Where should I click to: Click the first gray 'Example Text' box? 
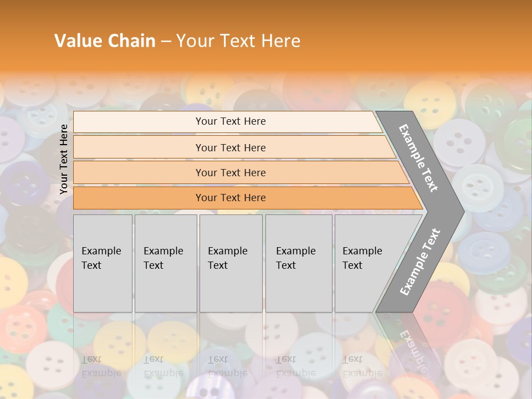coord(103,263)
